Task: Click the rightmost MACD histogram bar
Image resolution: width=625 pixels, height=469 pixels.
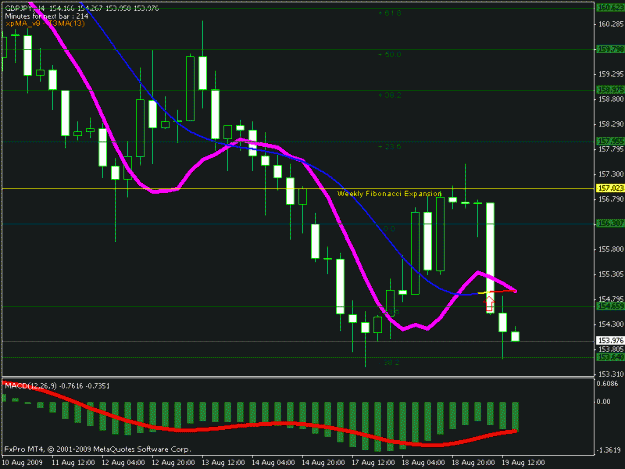Action: tap(515, 417)
